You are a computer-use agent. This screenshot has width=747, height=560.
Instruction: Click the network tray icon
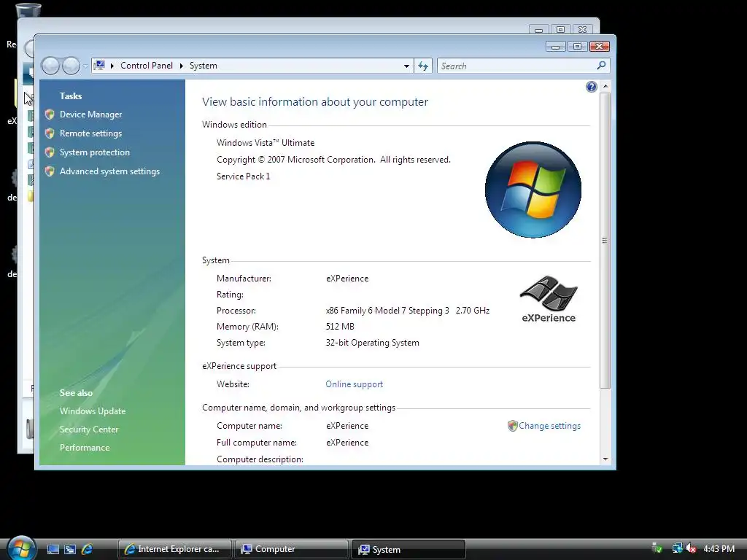click(x=677, y=548)
